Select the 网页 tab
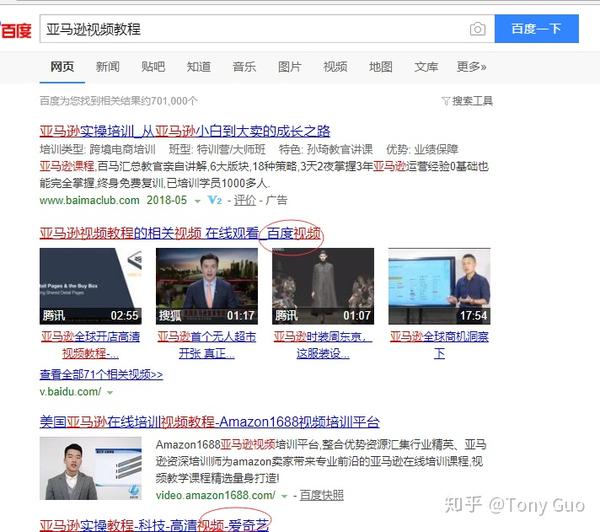Screen dimensions: 600x532 62,67
